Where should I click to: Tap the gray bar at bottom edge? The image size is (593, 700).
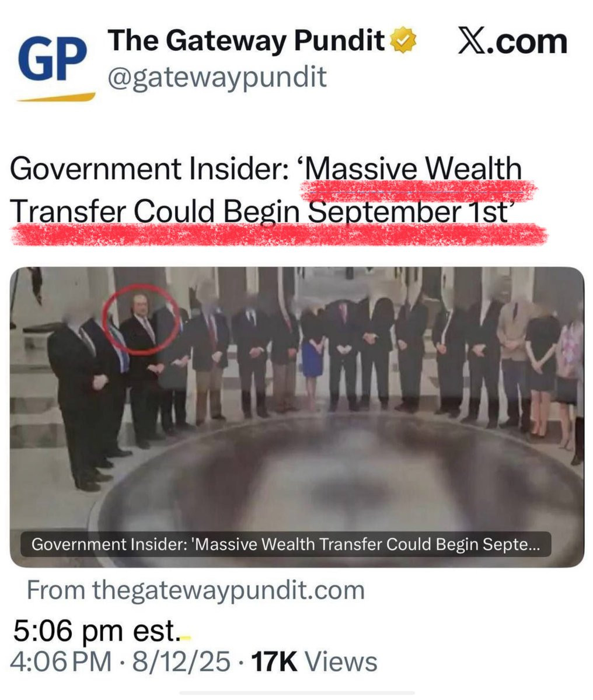296,693
